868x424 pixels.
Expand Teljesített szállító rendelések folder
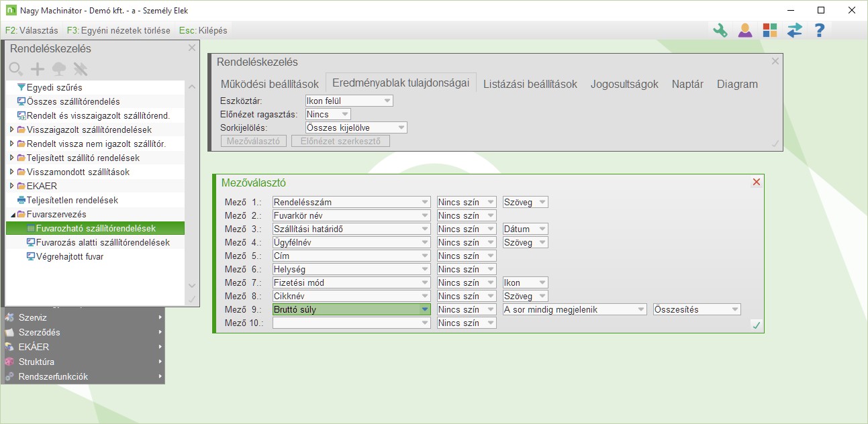[11, 158]
